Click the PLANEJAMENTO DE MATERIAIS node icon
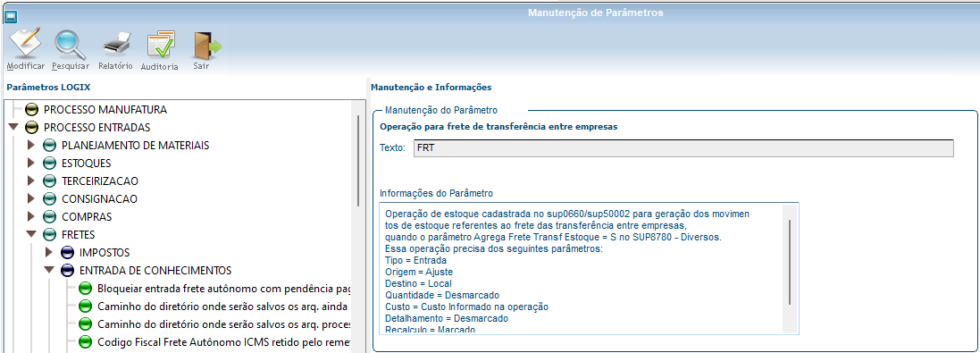This screenshot has width=980, height=353. pyautogui.click(x=49, y=146)
